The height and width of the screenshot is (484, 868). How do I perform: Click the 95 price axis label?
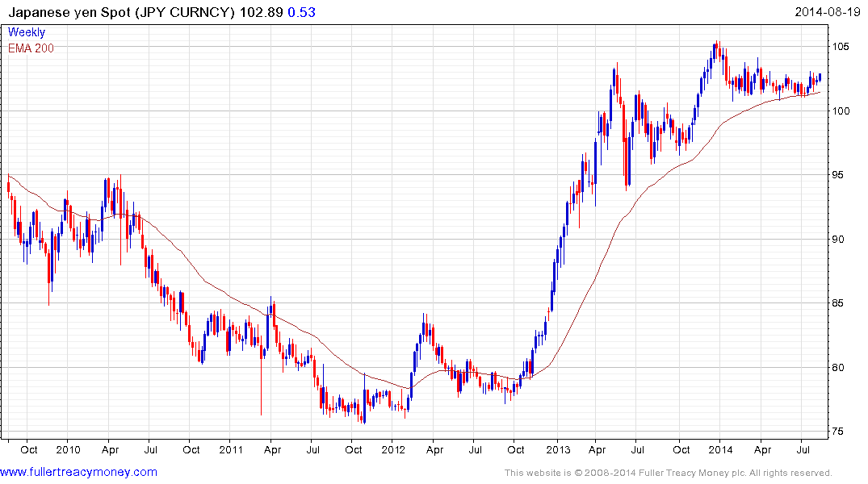coord(839,175)
